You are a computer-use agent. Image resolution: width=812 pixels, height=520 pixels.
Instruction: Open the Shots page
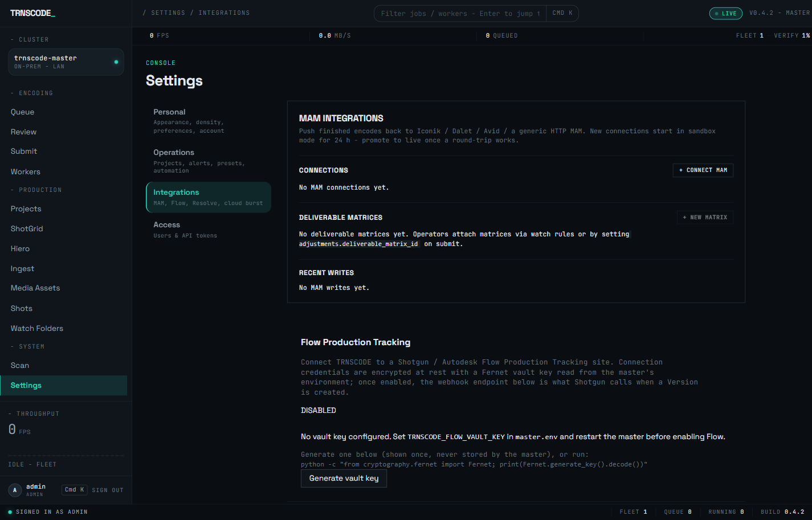point(21,309)
